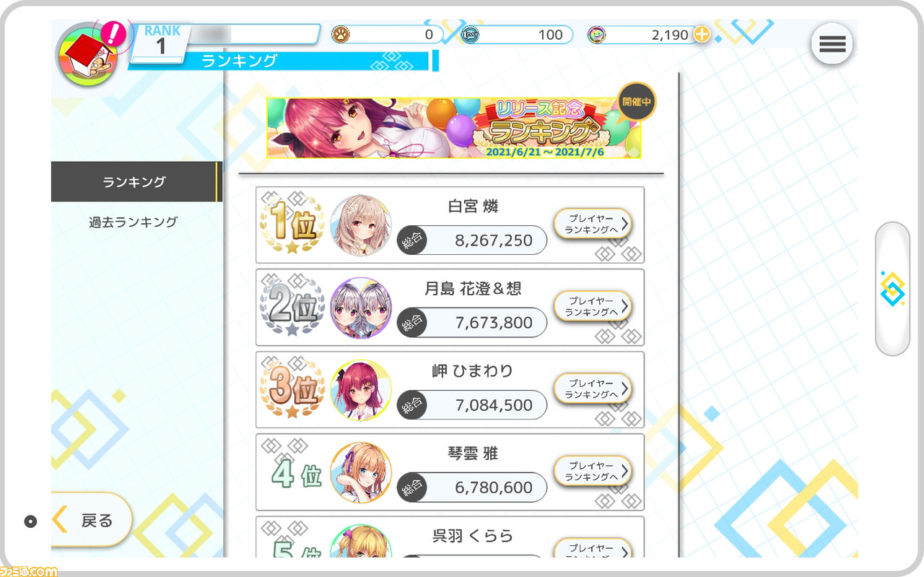Switch to 過去ランキング tab
Viewport: 924px width, 577px height.
134,222
